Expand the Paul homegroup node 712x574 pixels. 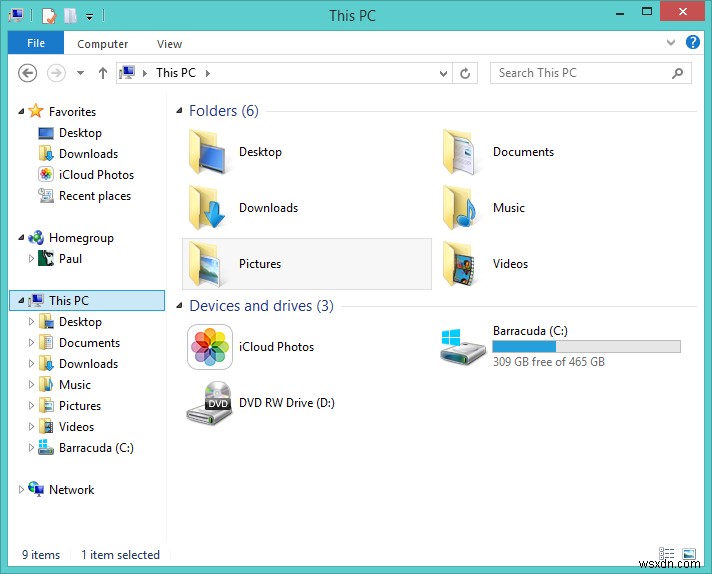click(31, 259)
